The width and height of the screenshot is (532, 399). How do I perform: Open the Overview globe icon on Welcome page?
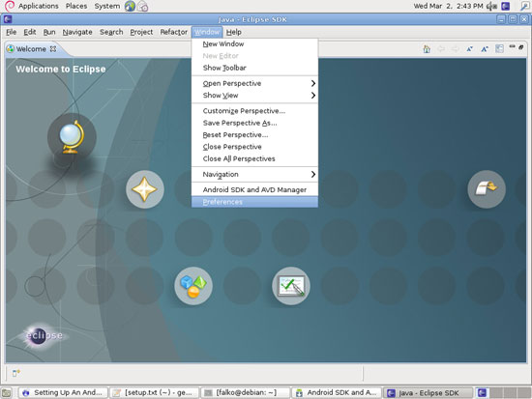[72, 137]
